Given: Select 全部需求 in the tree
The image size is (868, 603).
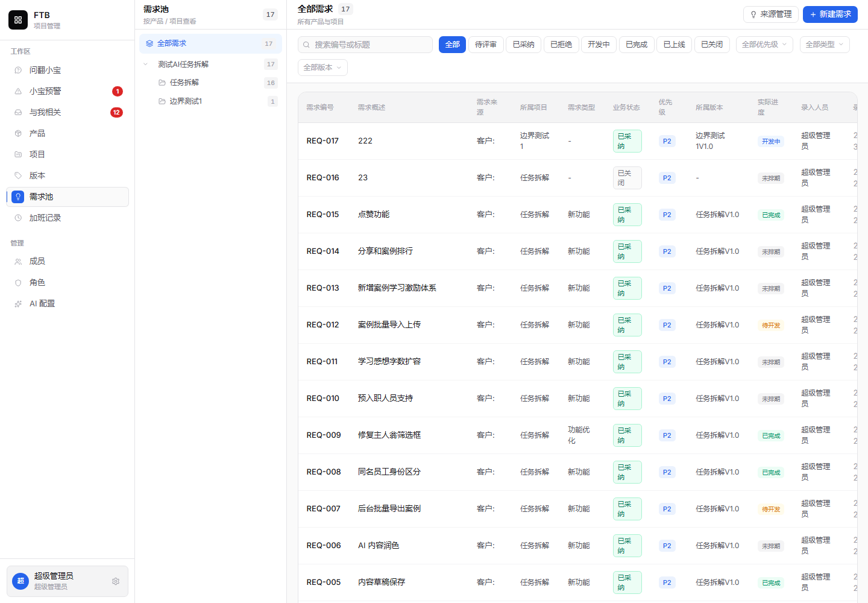Looking at the screenshot, I should (210, 43).
